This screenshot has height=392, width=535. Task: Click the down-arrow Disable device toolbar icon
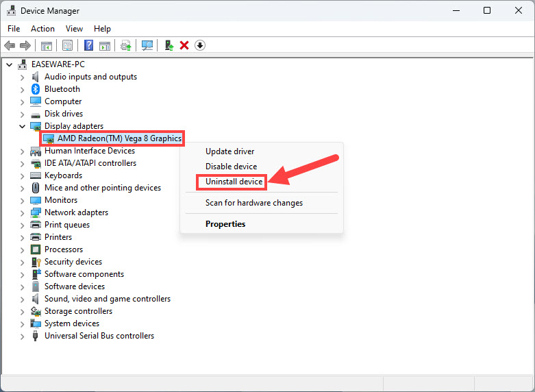pyautogui.click(x=200, y=45)
